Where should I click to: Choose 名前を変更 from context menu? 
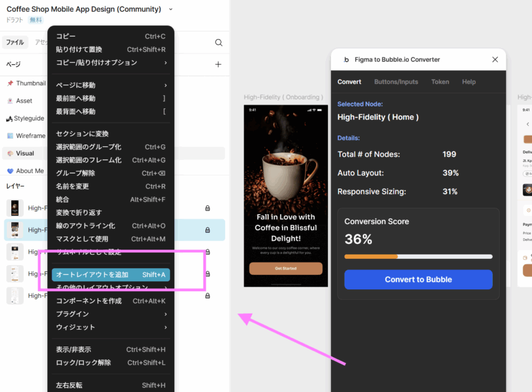[111, 186]
